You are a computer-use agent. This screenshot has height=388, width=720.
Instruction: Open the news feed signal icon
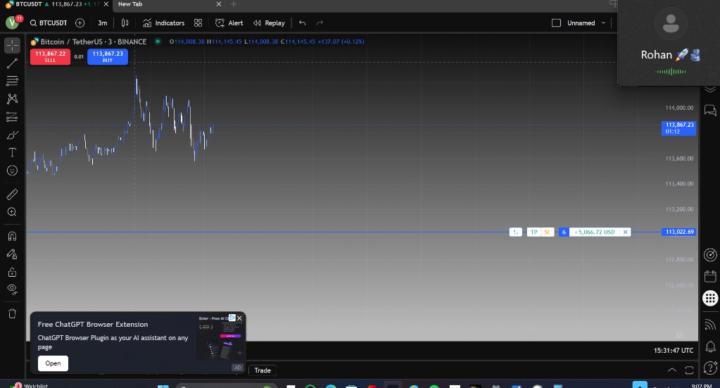pos(710,325)
